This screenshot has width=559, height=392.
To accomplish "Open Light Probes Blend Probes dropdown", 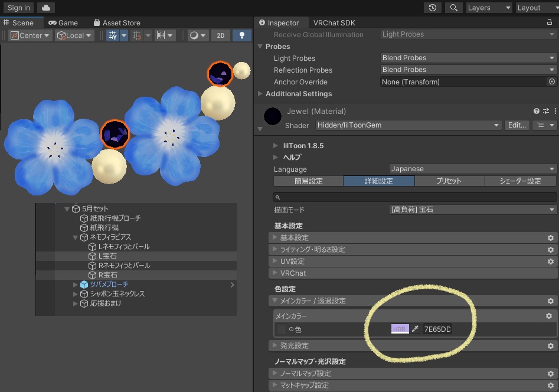I will [468, 58].
